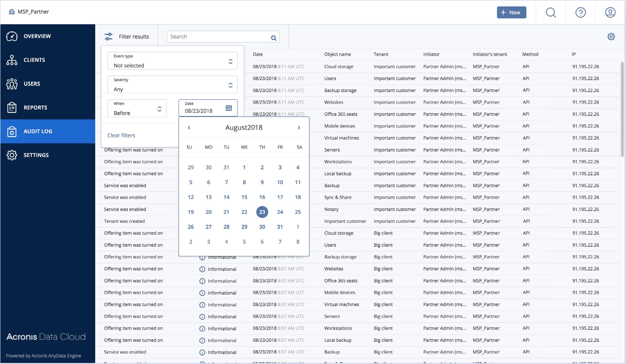This screenshot has height=364, width=626.
Task: Click the New button
Action: [x=511, y=12]
